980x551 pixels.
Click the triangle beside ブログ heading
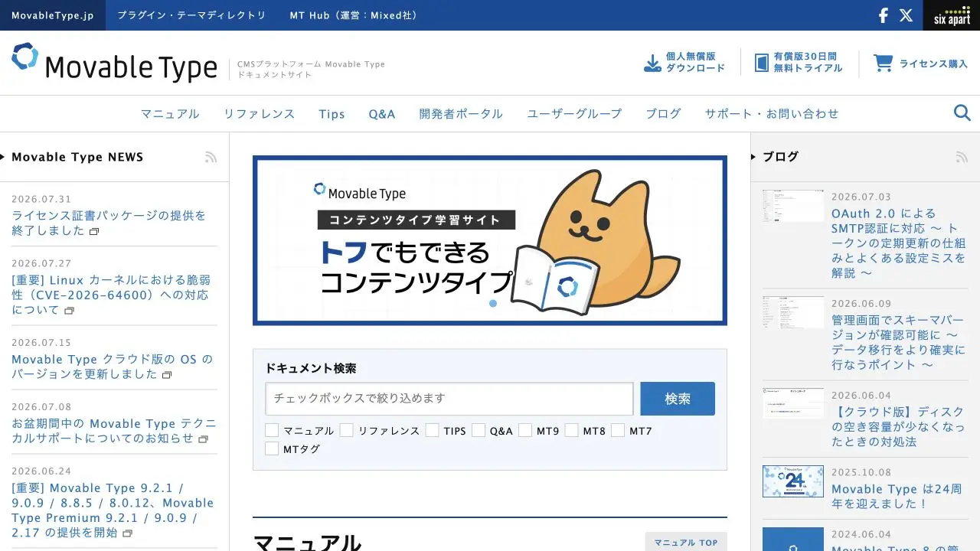(754, 157)
